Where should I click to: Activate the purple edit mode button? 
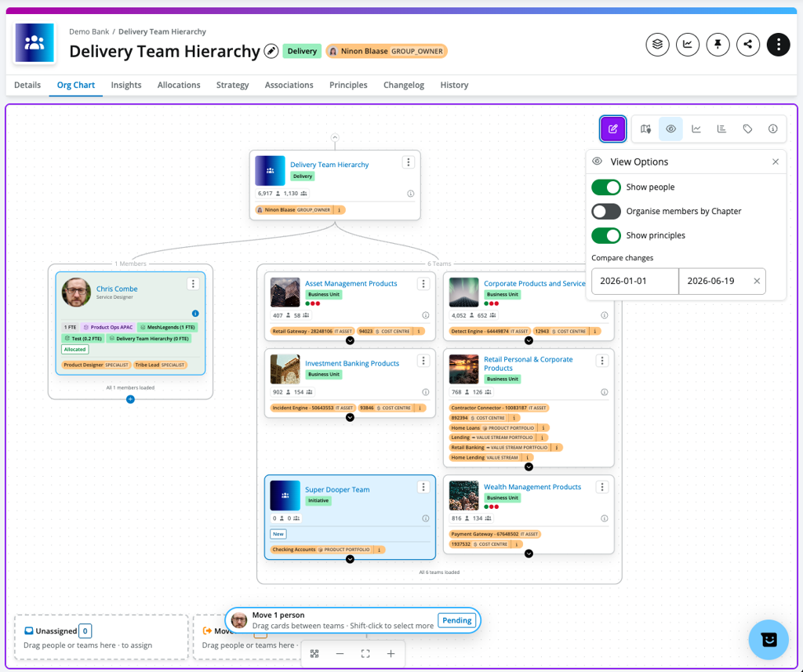tap(613, 129)
